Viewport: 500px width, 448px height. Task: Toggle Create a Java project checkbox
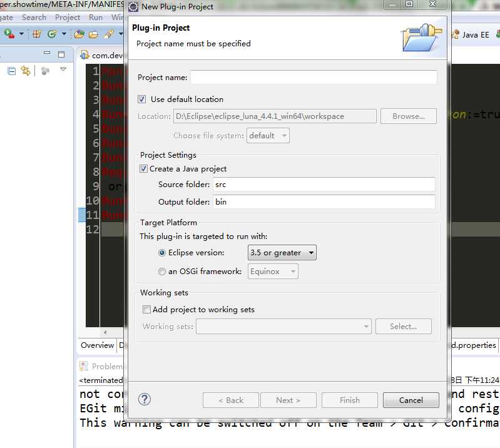click(x=143, y=169)
